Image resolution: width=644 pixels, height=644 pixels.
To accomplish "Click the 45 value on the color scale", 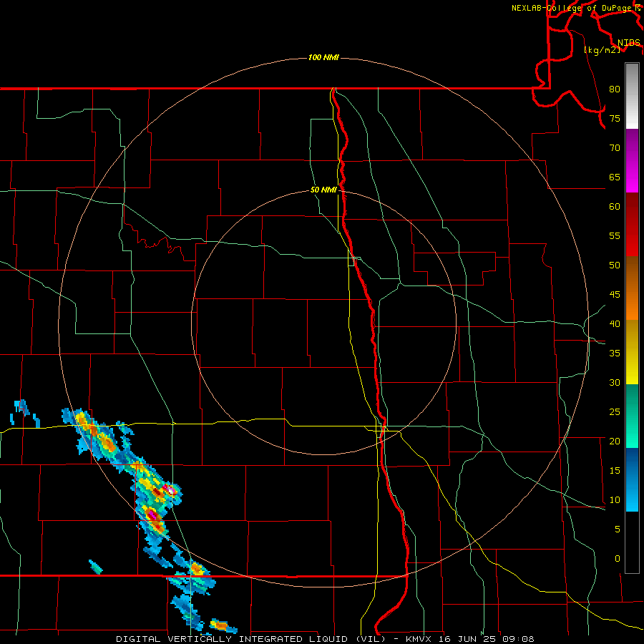I will pyautogui.click(x=615, y=295).
